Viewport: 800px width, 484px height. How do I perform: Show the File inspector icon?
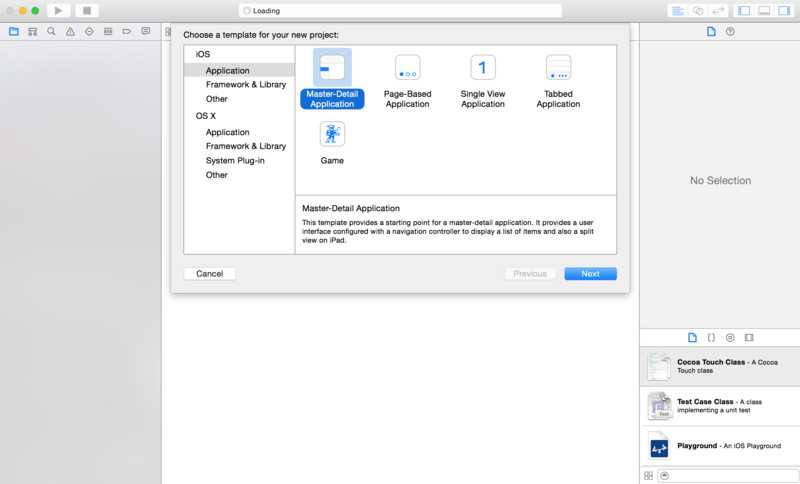point(711,32)
